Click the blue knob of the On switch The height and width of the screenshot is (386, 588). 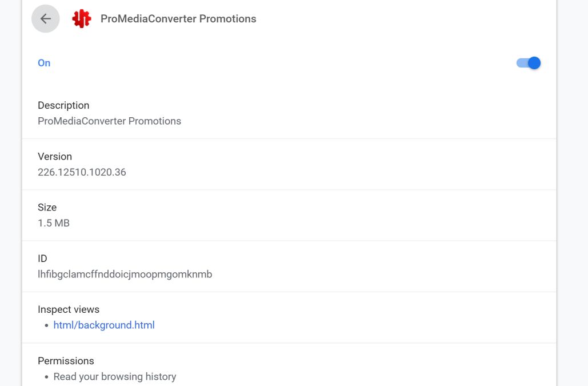534,63
